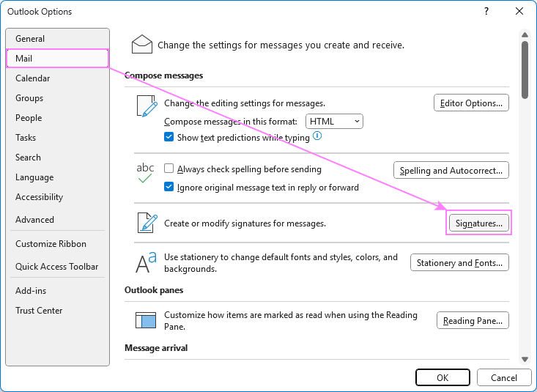This screenshot has width=537, height=392.
Task: Uncheck Ignore original message text in reply
Action: click(168, 187)
